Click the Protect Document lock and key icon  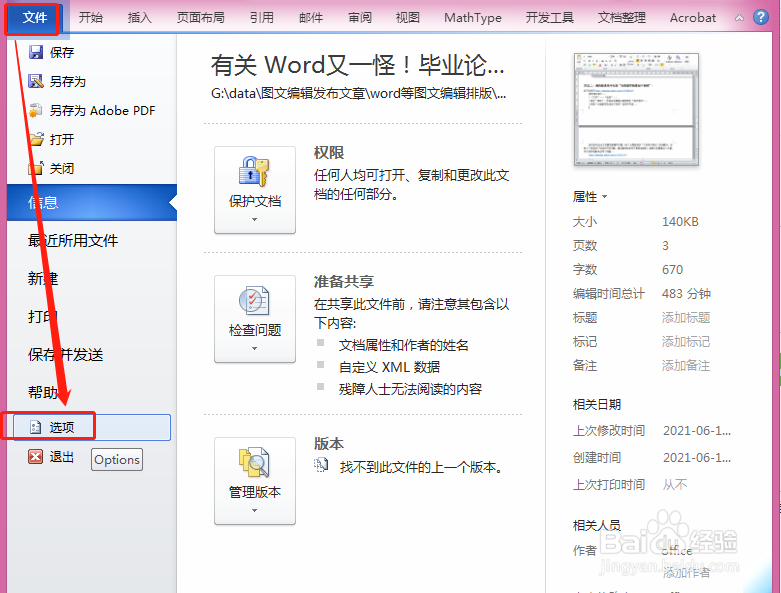tap(254, 172)
